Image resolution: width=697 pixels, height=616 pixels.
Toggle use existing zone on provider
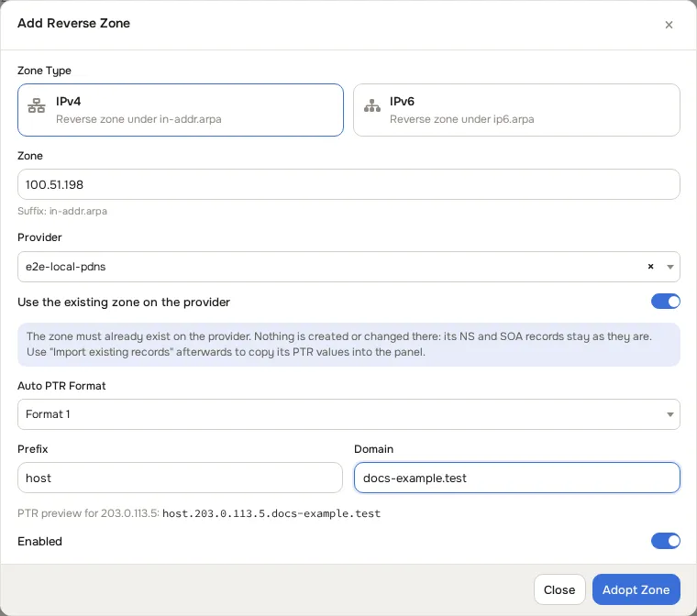pos(666,302)
